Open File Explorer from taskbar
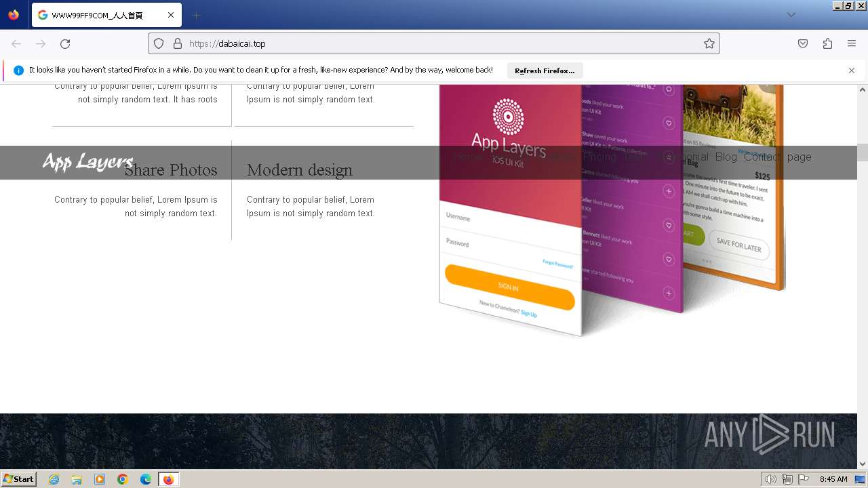Screen dimensions: 868x488 pyautogui.click(x=77, y=479)
